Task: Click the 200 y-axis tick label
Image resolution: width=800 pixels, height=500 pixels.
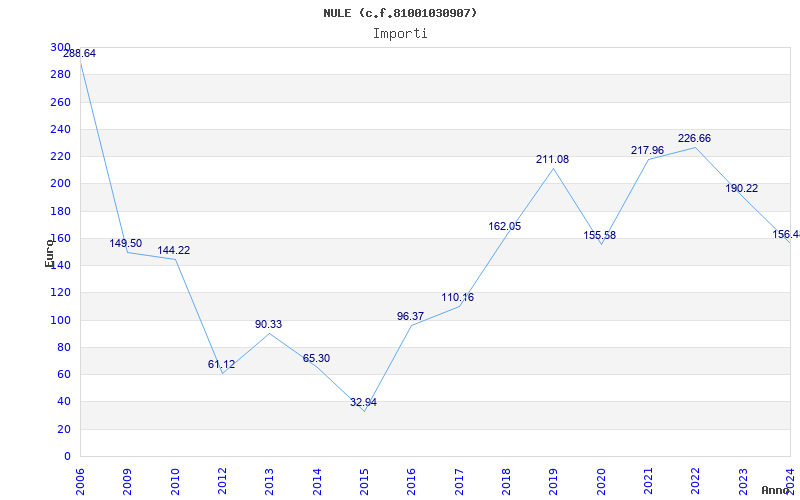Action: coord(61,184)
